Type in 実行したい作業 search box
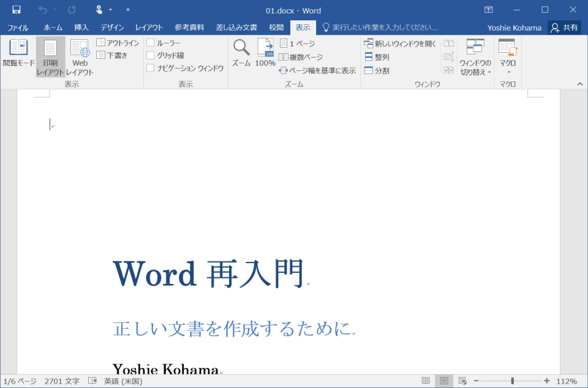 click(x=380, y=28)
